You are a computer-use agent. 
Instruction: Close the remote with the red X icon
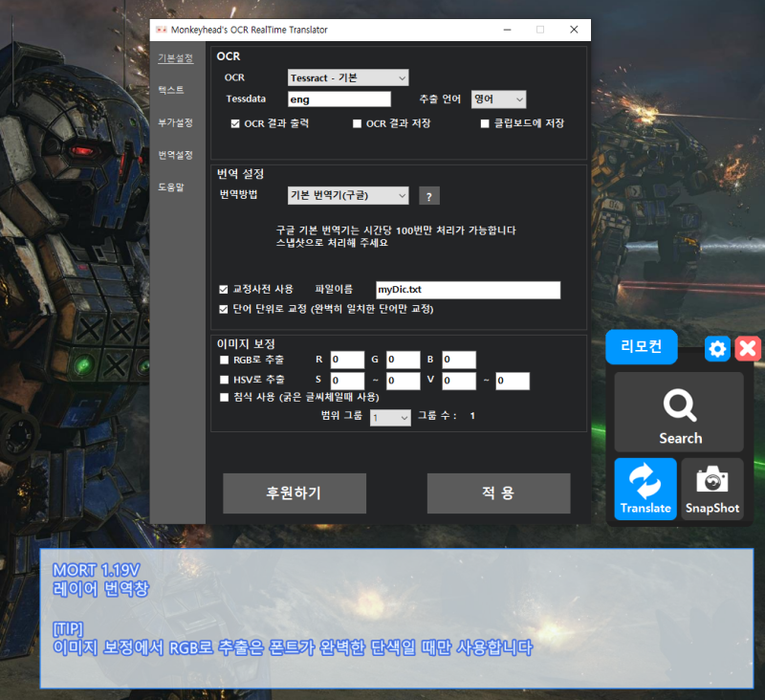748,349
